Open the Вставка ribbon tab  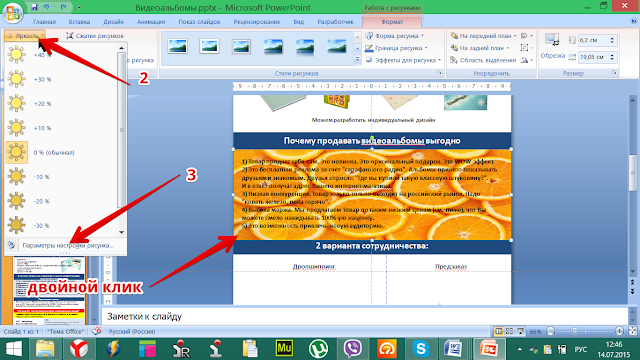(79, 22)
